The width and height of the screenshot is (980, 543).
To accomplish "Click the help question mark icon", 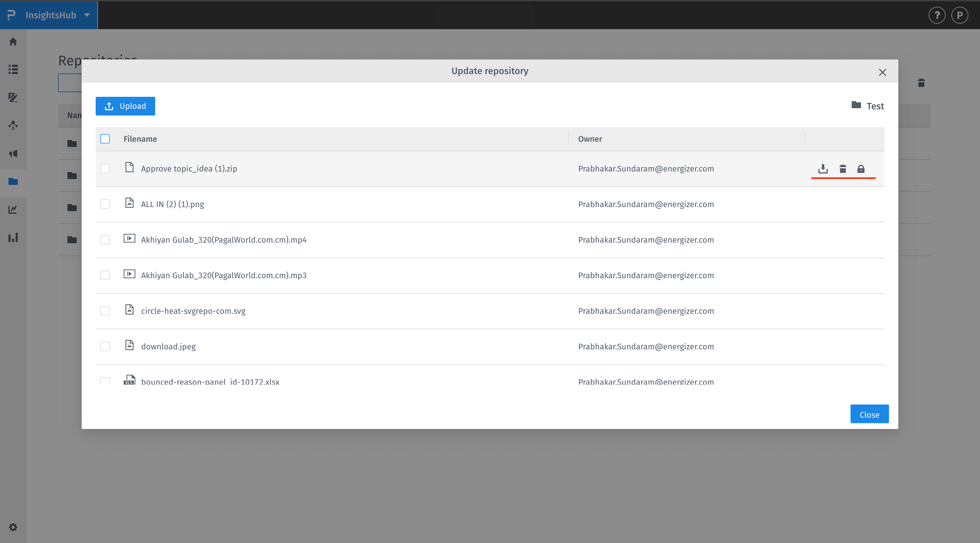I will tap(937, 15).
